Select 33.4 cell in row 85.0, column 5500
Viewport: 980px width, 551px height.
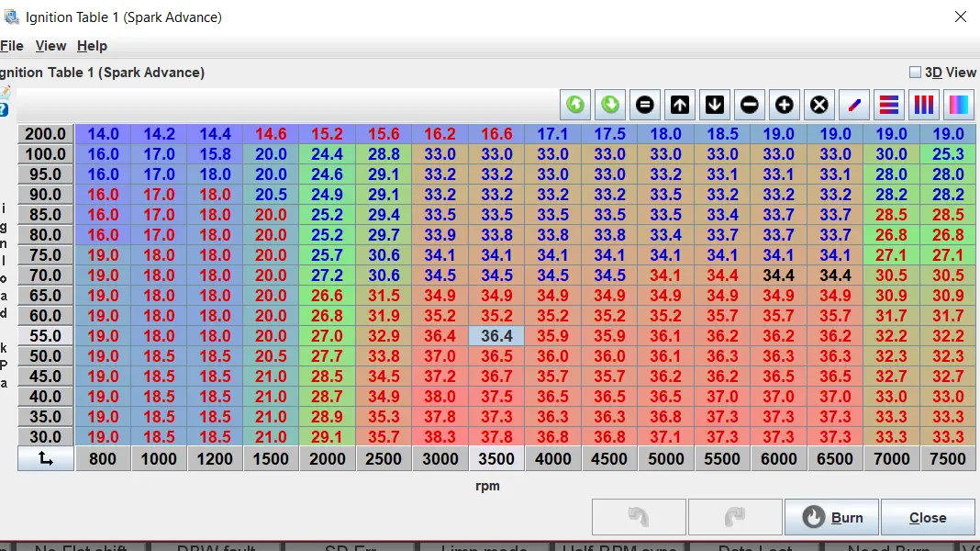(722, 215)
